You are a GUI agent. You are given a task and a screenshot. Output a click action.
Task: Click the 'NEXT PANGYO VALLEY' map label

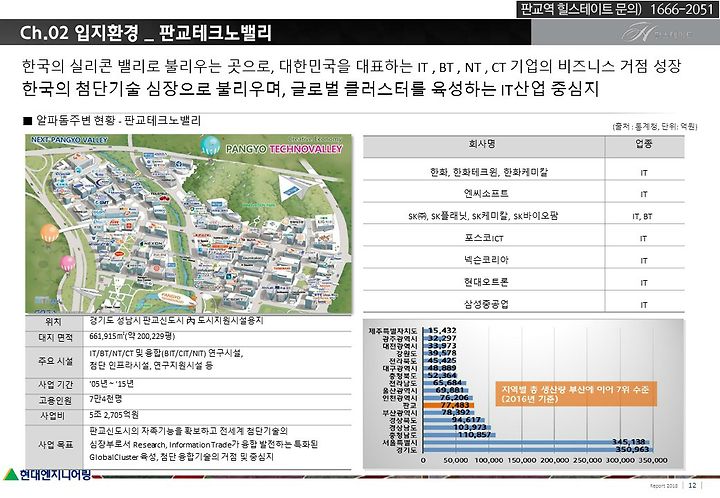(69, 140)
